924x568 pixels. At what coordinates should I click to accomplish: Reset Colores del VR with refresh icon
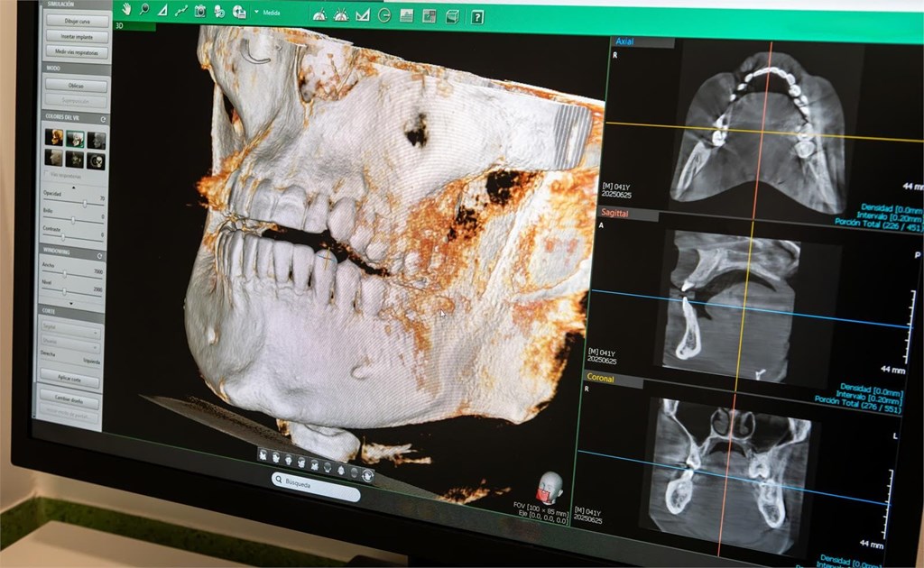coord(104,120)
